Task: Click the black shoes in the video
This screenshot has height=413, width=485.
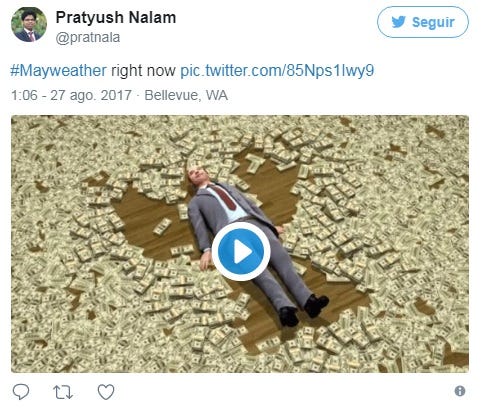Action: pos(303,310)
